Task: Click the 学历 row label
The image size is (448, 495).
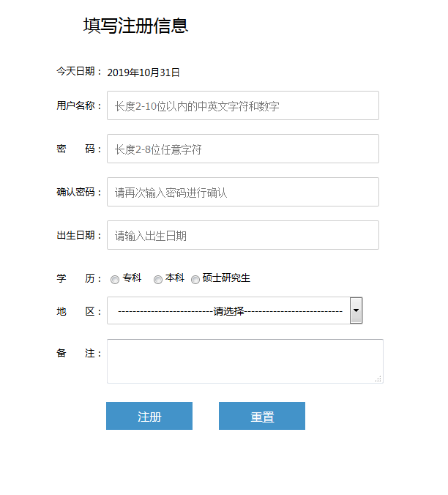Action: pos(79,278)
